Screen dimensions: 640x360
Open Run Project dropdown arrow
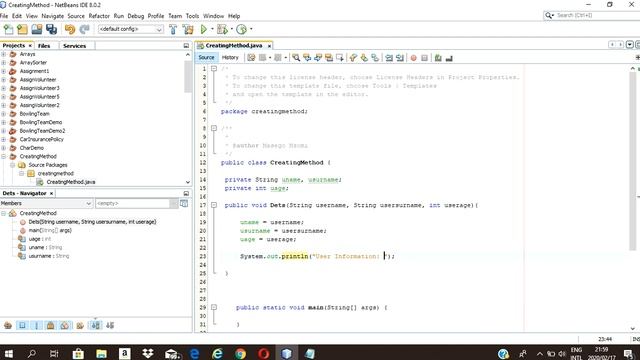[x=212, y=29]
